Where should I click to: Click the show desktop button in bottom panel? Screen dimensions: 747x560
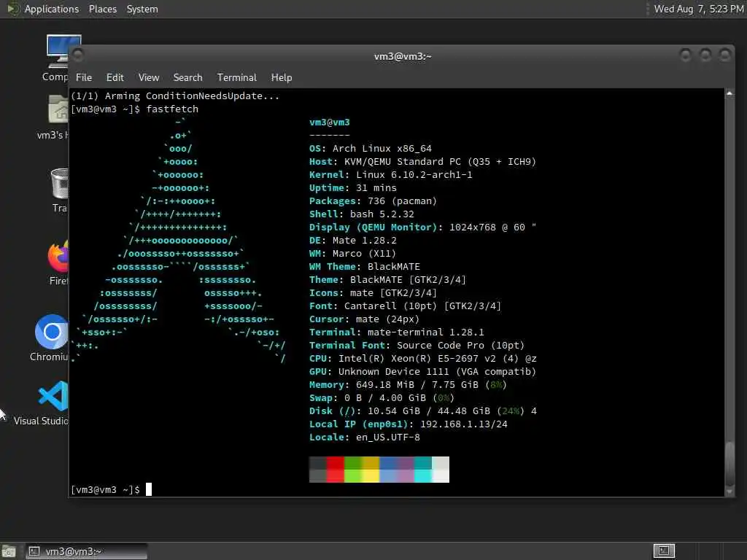click(9, 551)
